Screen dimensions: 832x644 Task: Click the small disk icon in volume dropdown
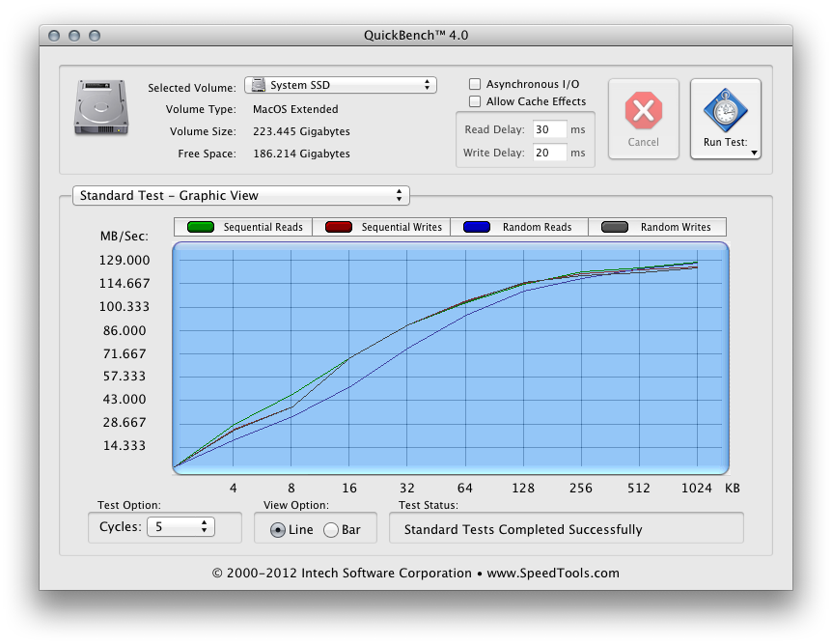tap(259, 85)
